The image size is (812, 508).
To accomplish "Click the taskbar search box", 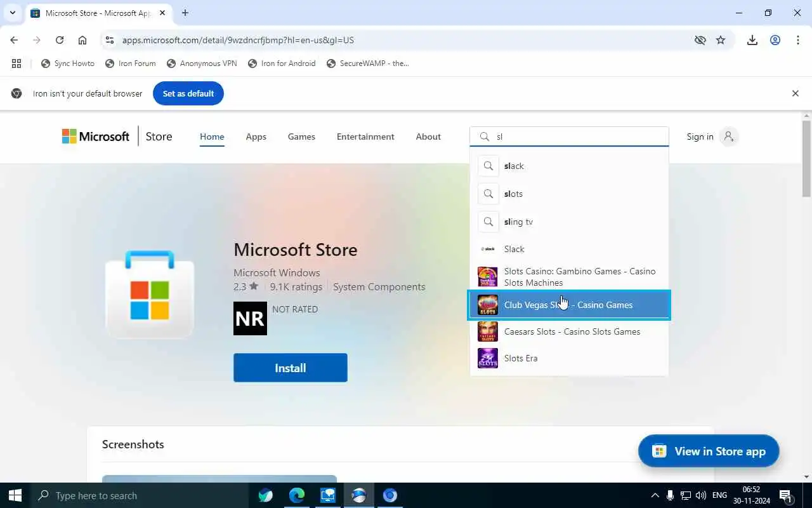I will [x=140, y=495].
